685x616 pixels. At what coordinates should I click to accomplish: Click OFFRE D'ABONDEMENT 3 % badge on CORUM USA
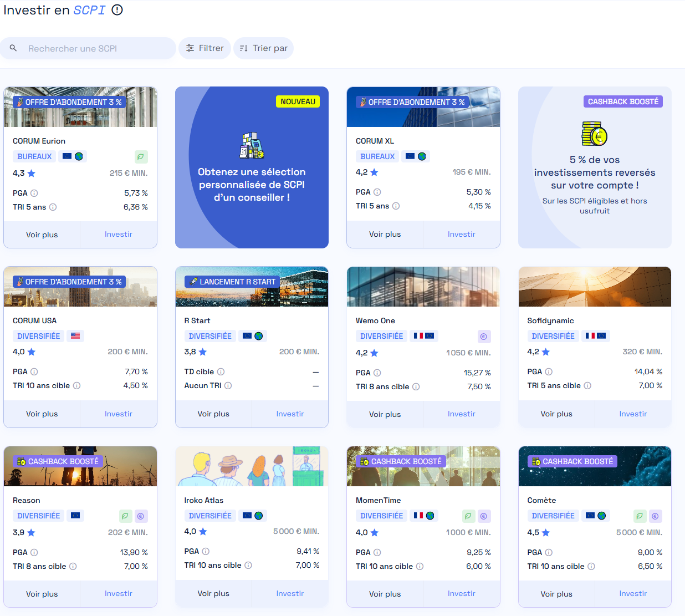click(x=69, y=282)
